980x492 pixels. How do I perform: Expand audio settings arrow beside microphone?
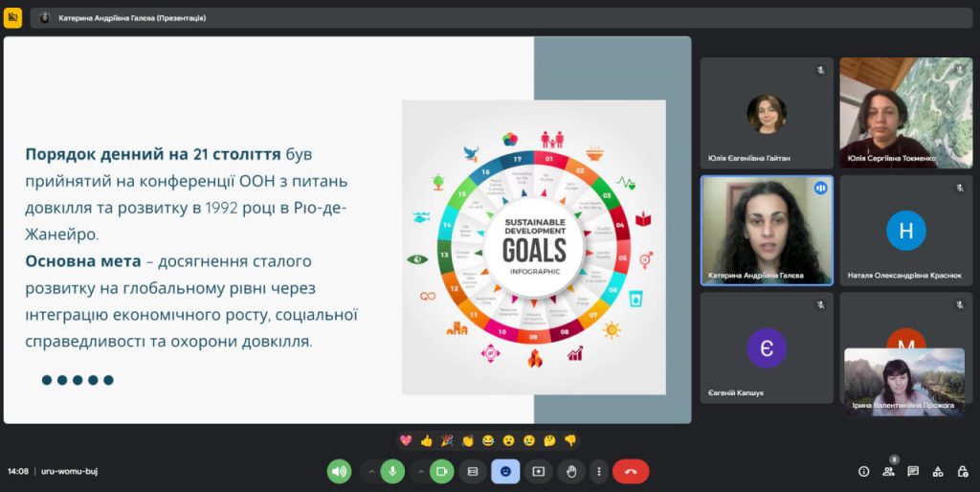[x=371, y=471]
